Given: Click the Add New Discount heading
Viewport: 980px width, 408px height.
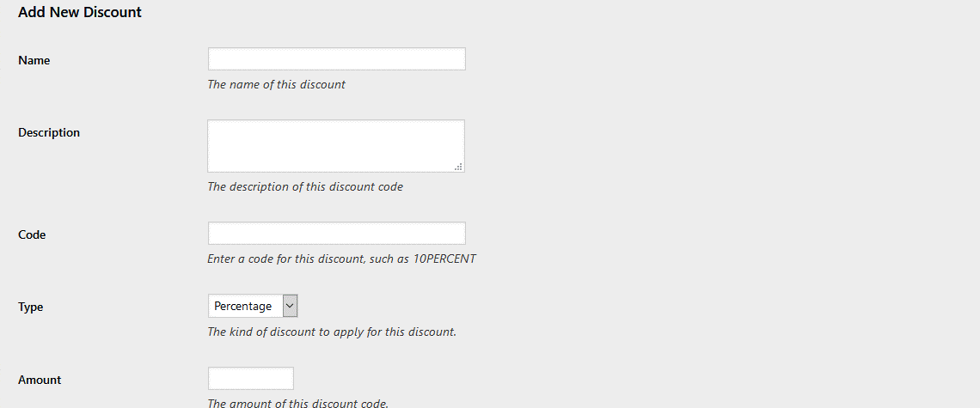Looking at the screenshot, I should (80, 12).
